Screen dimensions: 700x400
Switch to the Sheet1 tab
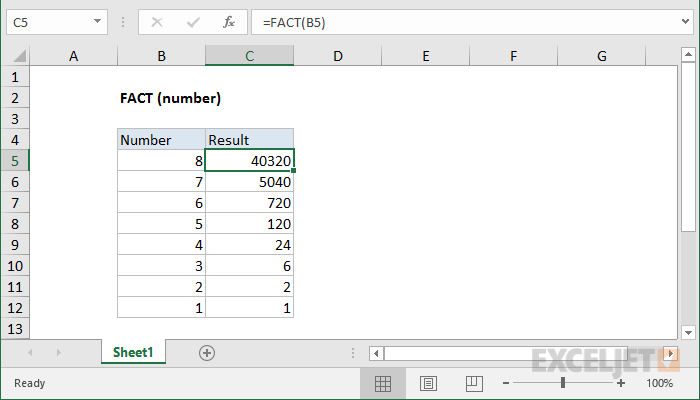[x=133, y=352]
